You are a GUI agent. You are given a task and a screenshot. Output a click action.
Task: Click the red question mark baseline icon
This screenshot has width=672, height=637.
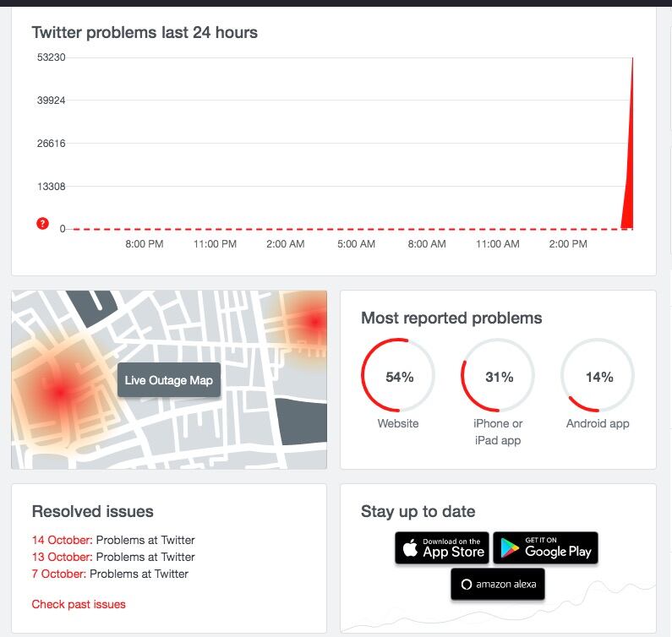(42, 224)
